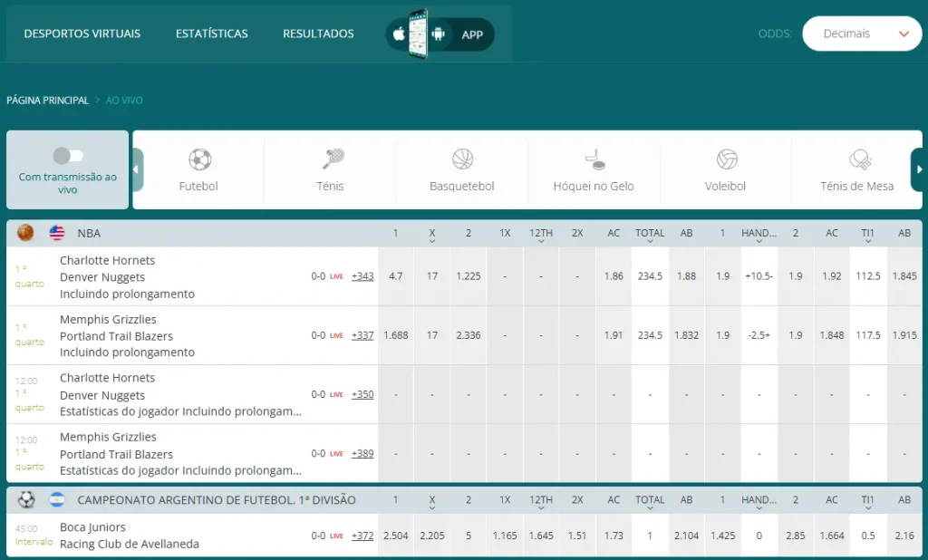
Task: Open the Decimais odds format dropdown
Action: 862,34
